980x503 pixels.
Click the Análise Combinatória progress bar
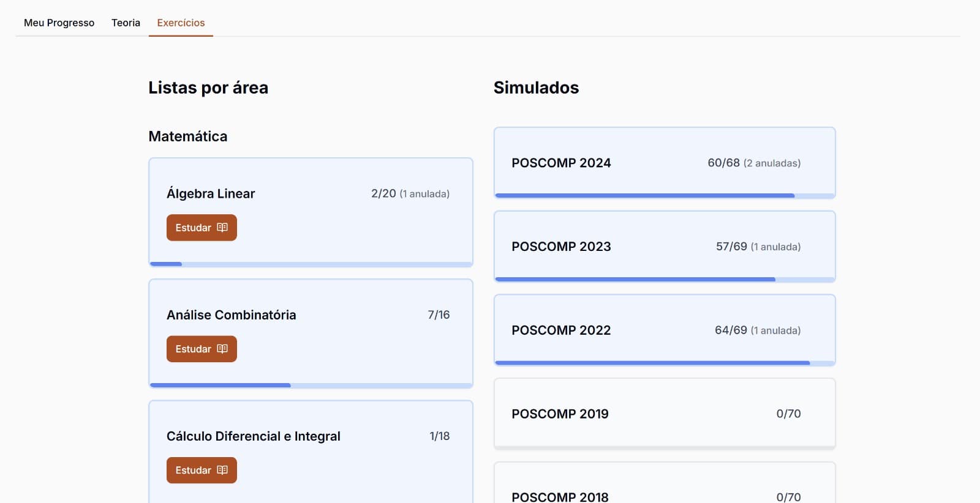(x=311, y=386)
